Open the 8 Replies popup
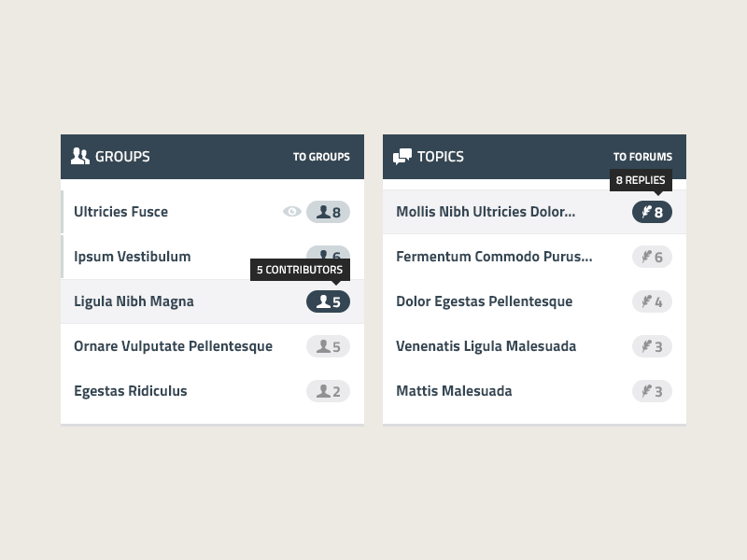 pos(641,180)
